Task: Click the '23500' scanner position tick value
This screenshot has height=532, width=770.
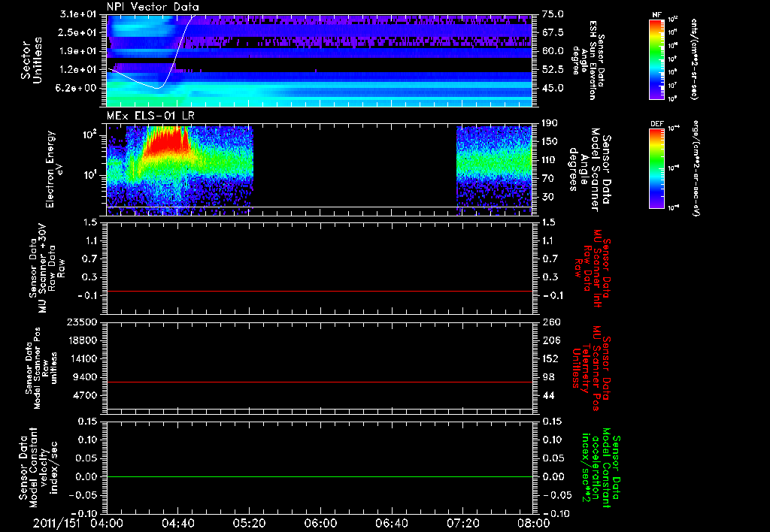Action: coord(81,322)
